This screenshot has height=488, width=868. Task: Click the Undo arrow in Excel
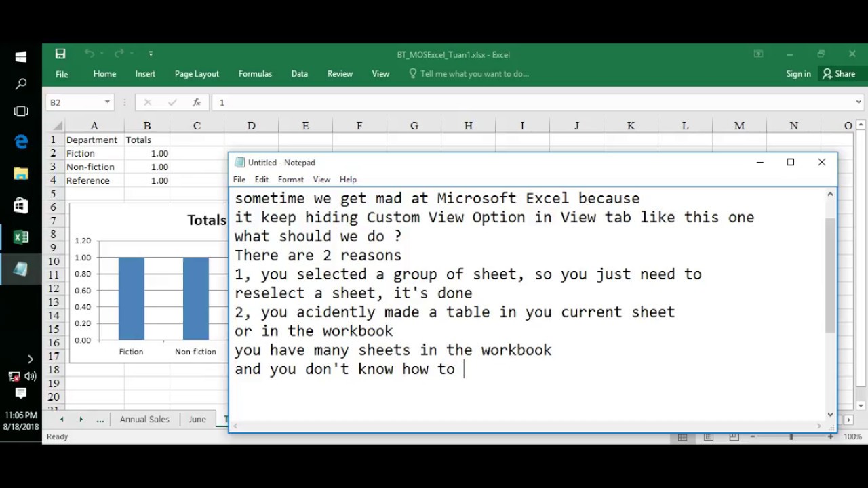pos(89,54)
